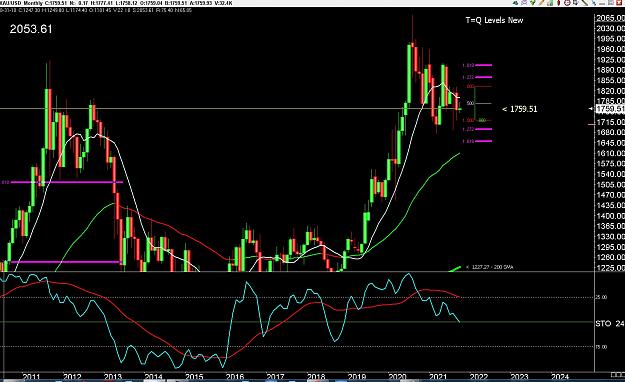Select the topmost magenta Fibonacci line near 1905

click(x=483, y=65)
